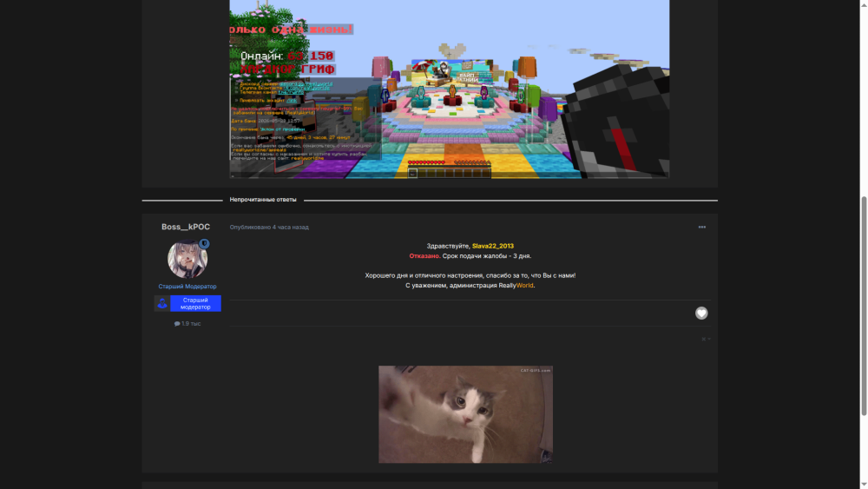Click the vertical scrollbar thumb
Viewport: 868px width, 489px height.
point(864,306)
